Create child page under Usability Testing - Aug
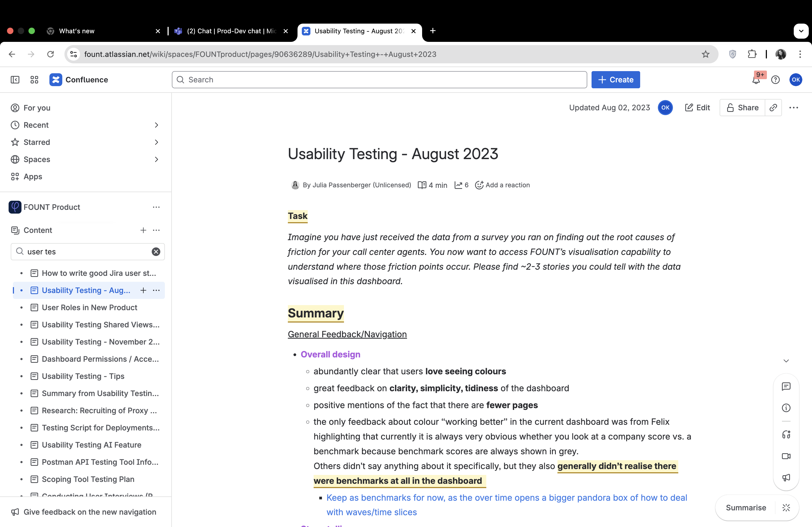This screenshot has width=812, height=527. [x=143, y=290]
